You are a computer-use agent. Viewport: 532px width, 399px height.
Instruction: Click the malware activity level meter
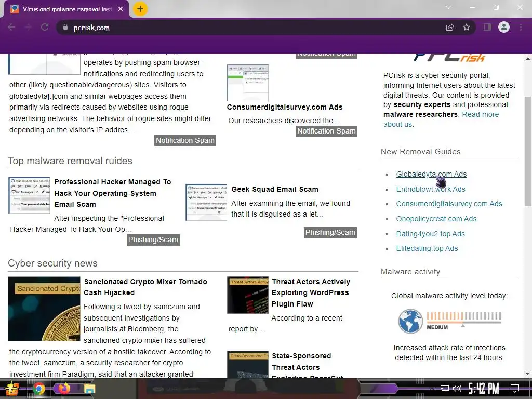pos(464,320)
